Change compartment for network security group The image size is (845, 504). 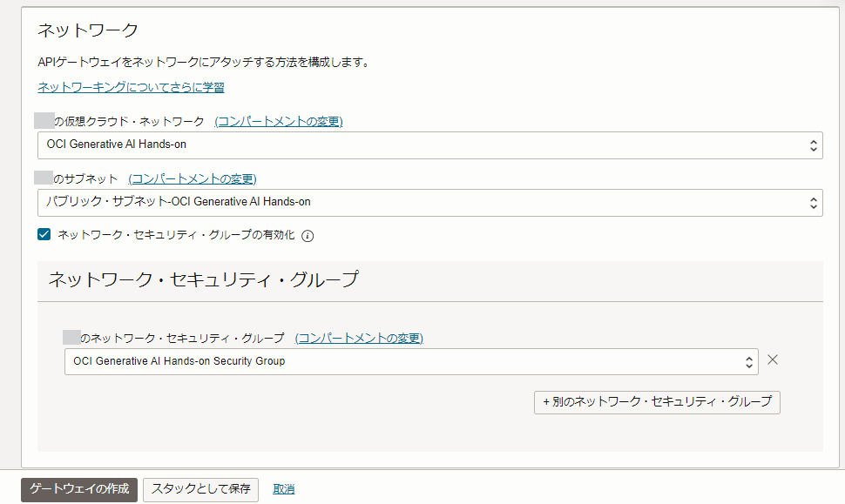[359, 338]
